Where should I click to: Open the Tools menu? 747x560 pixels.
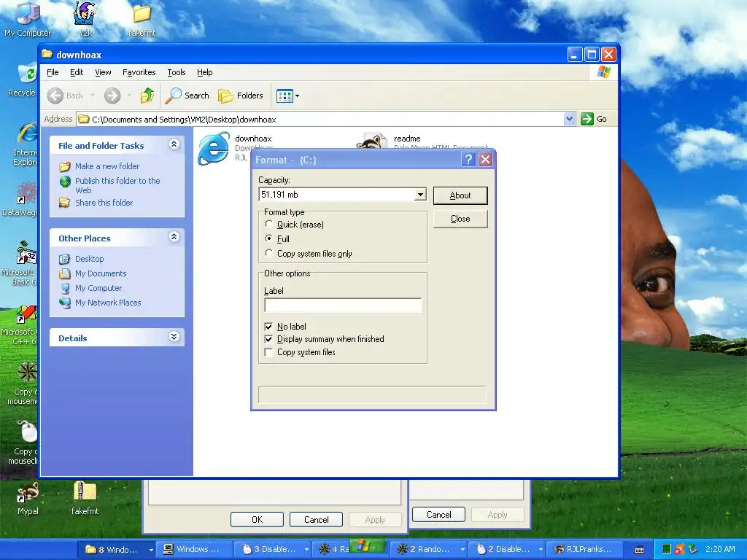(177, 72)
